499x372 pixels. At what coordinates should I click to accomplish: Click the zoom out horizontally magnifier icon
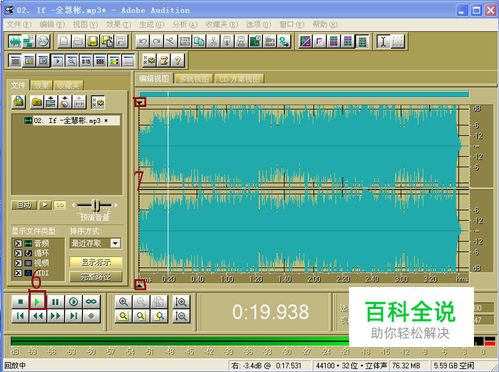141,302
